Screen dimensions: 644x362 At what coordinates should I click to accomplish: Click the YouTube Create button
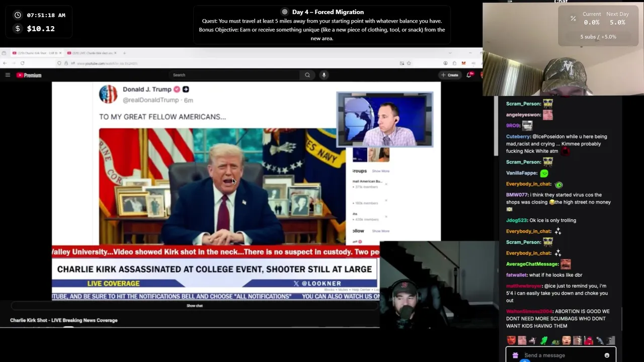click(x=450, y=75)
